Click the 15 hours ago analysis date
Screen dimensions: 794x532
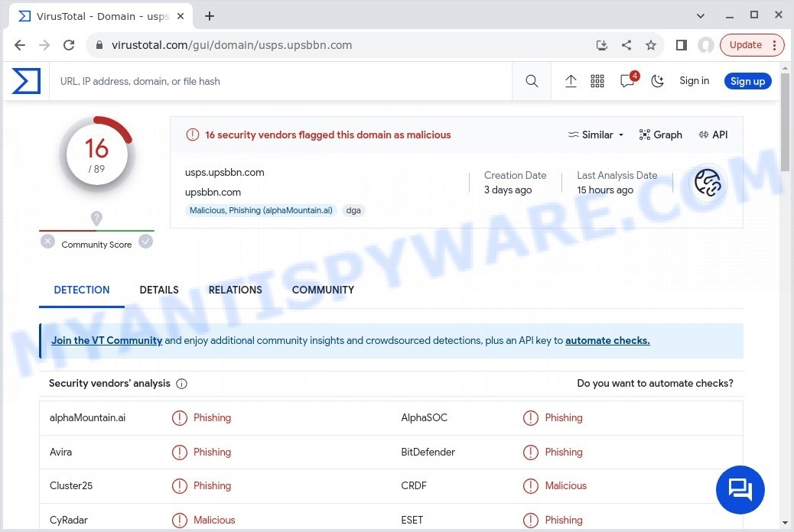604,190
